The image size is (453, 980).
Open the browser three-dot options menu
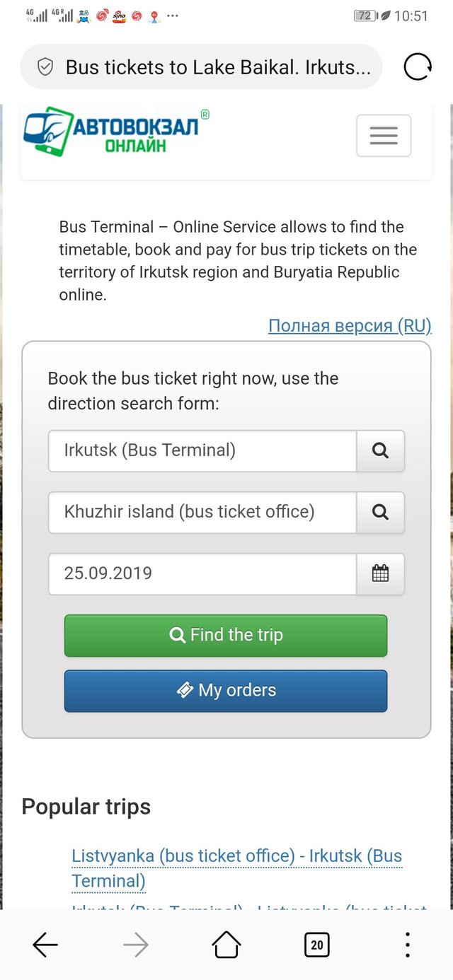click(x=408, y=944)
